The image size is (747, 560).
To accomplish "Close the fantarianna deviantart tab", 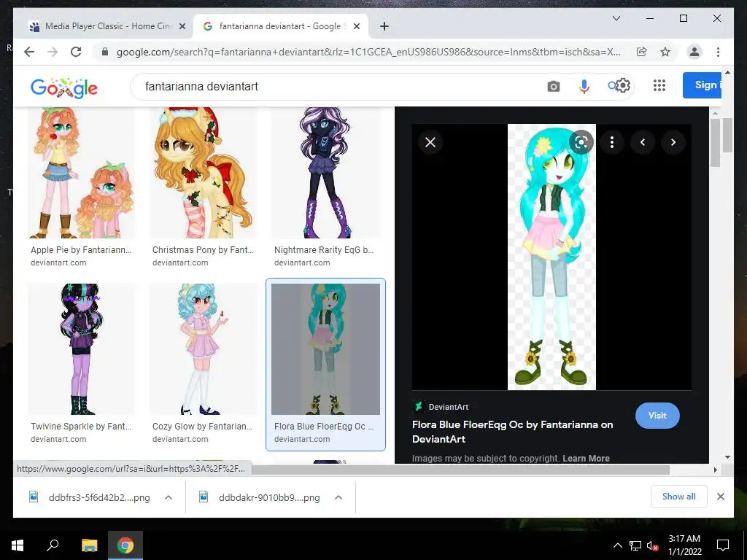I will click(356, 27).
